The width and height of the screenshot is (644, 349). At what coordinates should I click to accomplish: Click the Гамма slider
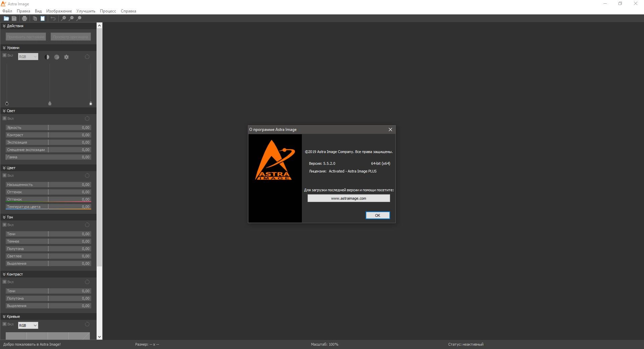(48, 157)
